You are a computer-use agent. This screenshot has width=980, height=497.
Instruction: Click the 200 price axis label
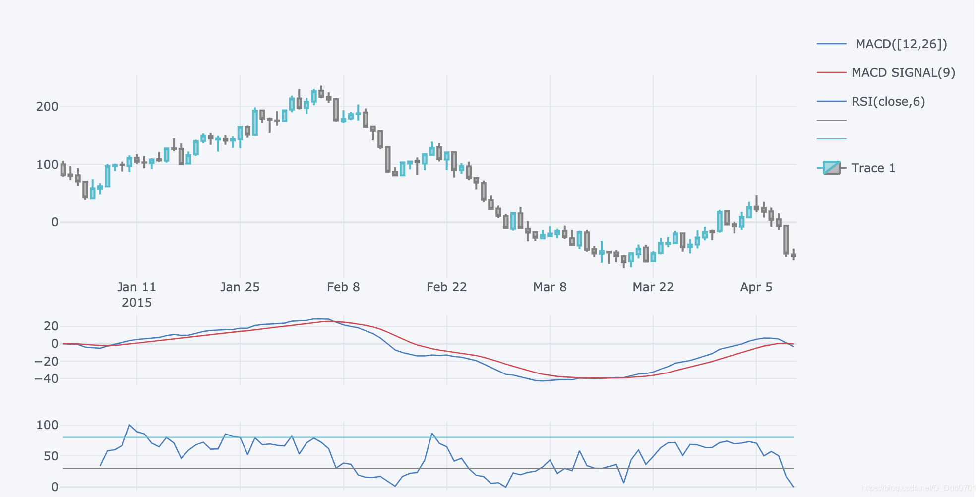pyautogui.click(x=47, y=107)
